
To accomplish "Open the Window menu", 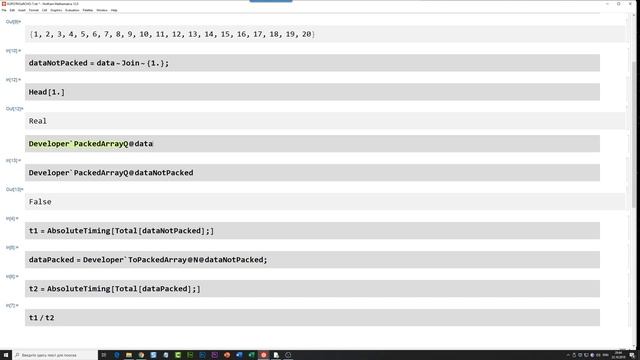I will click(x=102, y=10).
